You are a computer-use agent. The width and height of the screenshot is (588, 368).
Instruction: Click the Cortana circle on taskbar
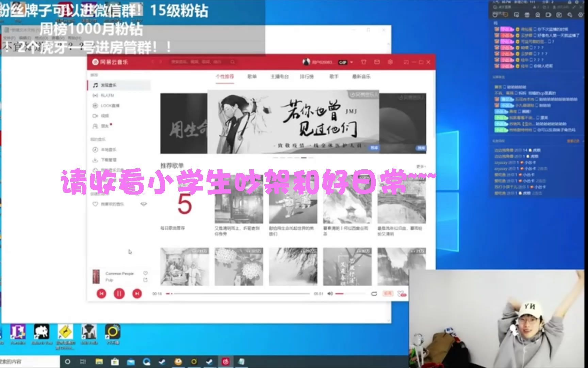pyautogui.click(x=67, y=362)
